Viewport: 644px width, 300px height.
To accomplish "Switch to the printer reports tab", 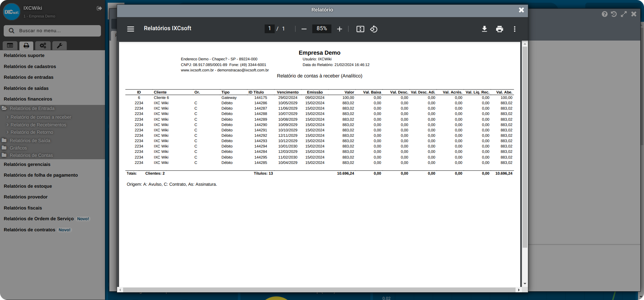I will pyautogui.click(x=26, y=46).
